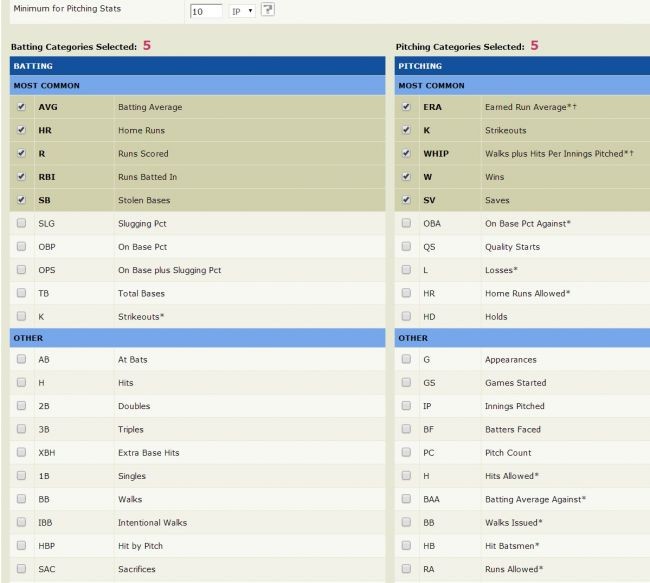The image size is (650, 583).
Task: Open the IP unit dropdown
Action: pyautogui.click(x=242, y=11)
